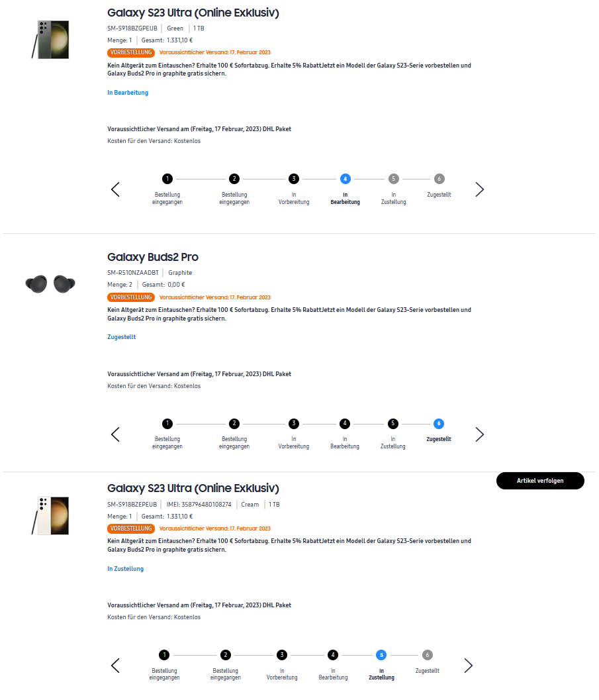Image resolution: width=599 pixels, height=700 pixels.
Task: Select step 6 Zugestellt circle for Buds2 Pro
Action: click(439, 423)
